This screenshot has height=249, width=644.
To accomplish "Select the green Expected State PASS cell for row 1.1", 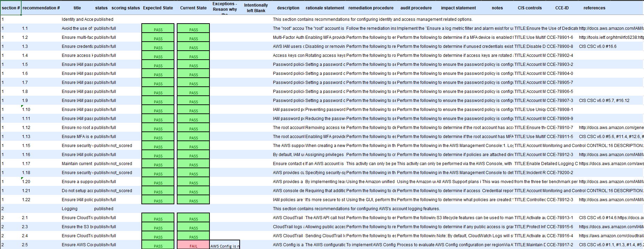I will [x=158, y=28].
